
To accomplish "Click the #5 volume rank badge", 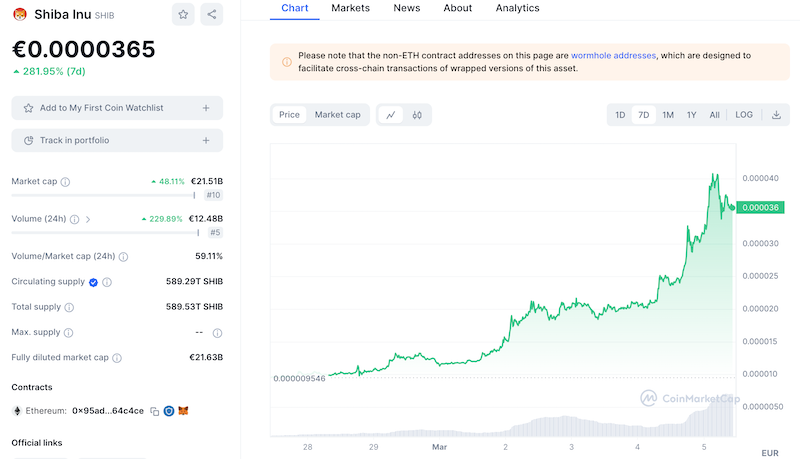I will [x=215, y=233].
